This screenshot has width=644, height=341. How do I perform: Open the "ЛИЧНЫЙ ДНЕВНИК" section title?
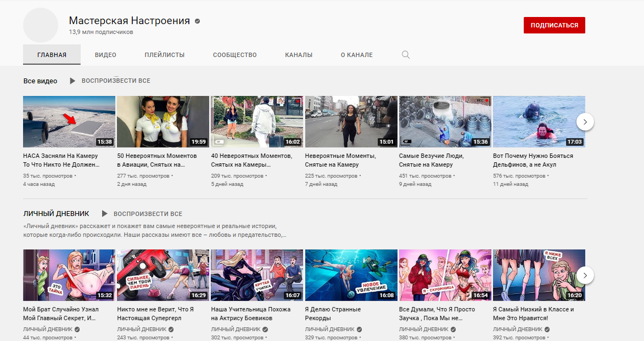57,214
